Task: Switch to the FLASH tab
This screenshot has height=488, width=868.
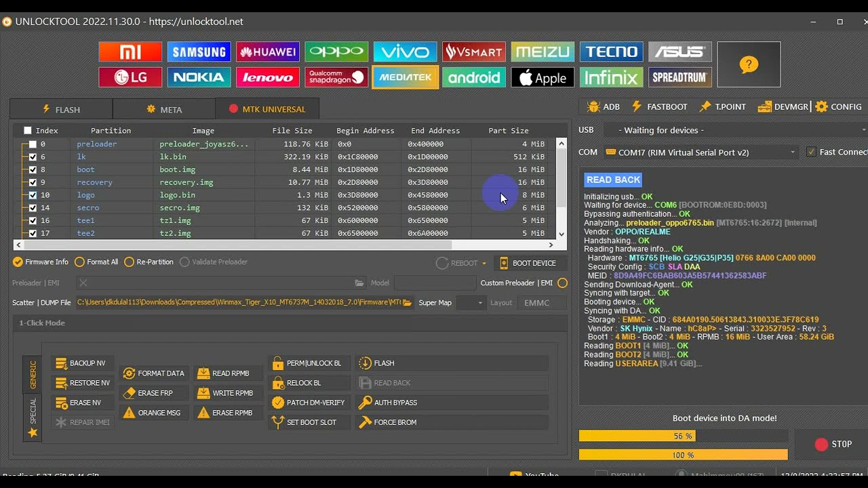Action: (61, 109)
